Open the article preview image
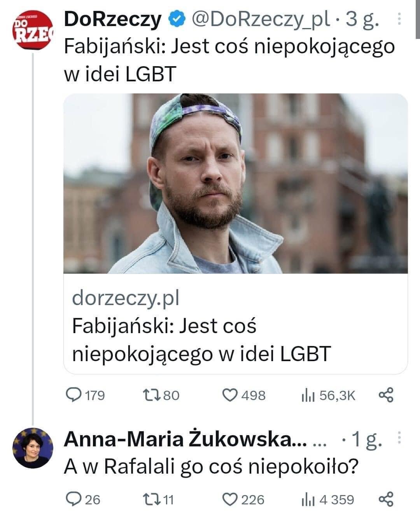The width and height of the screenshot is (420, 518). point(235,183)
